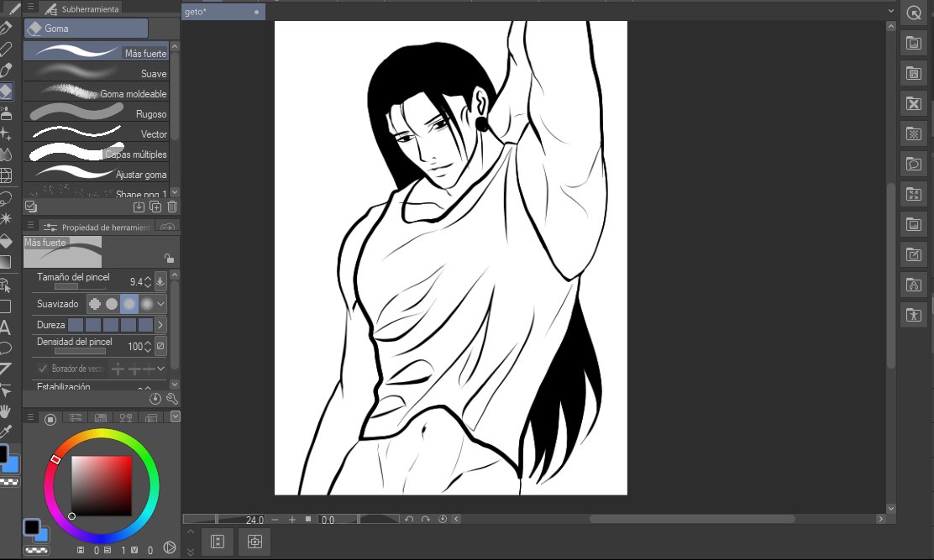Click the Tamaño del pincel slider bar

pyautogui.click(x=80, y=287)
